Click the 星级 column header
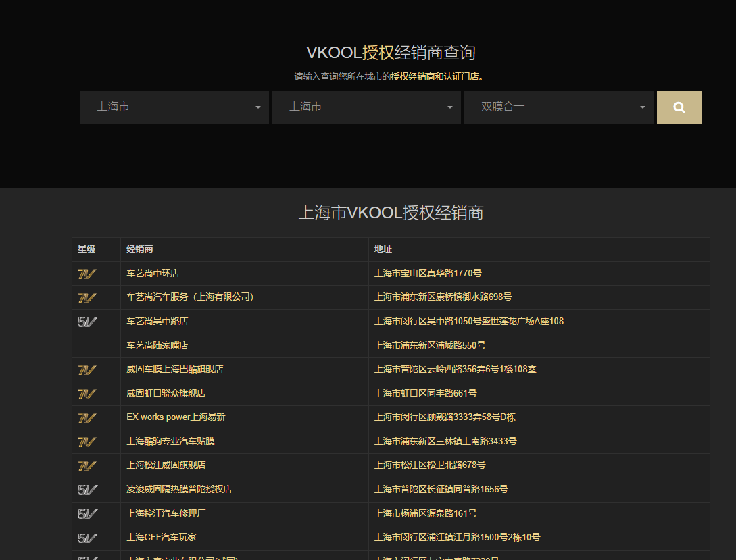 pos(87,249)
